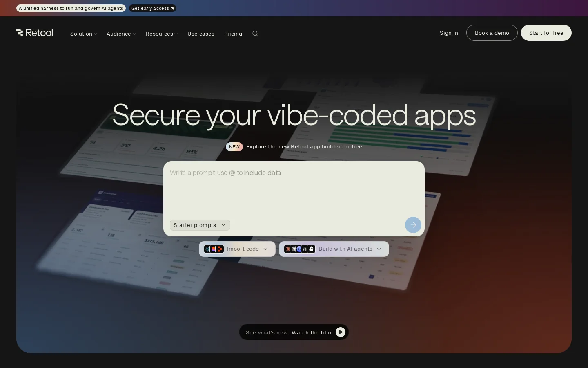Click the Claude starburst icon in AI agents
Viewport: 588px width, 368px height.
click(287, 249)
